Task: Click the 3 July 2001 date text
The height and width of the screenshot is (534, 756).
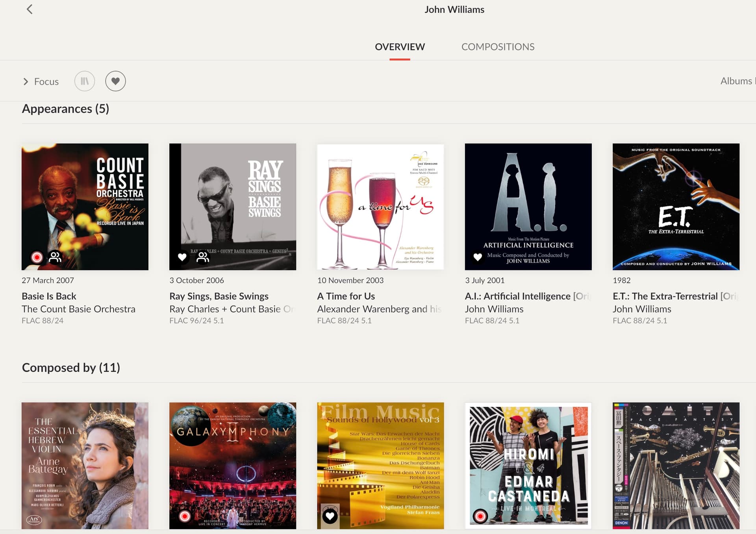Action: tap(485, 280)
